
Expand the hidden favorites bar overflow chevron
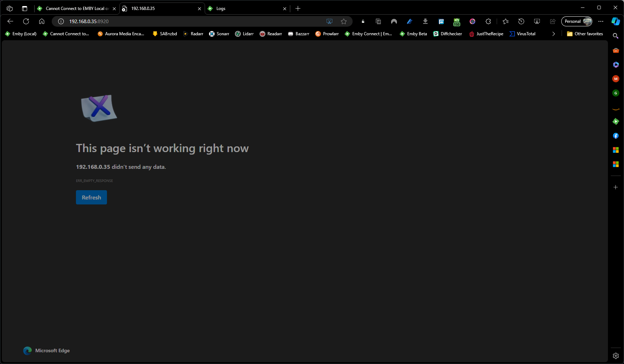553,34
